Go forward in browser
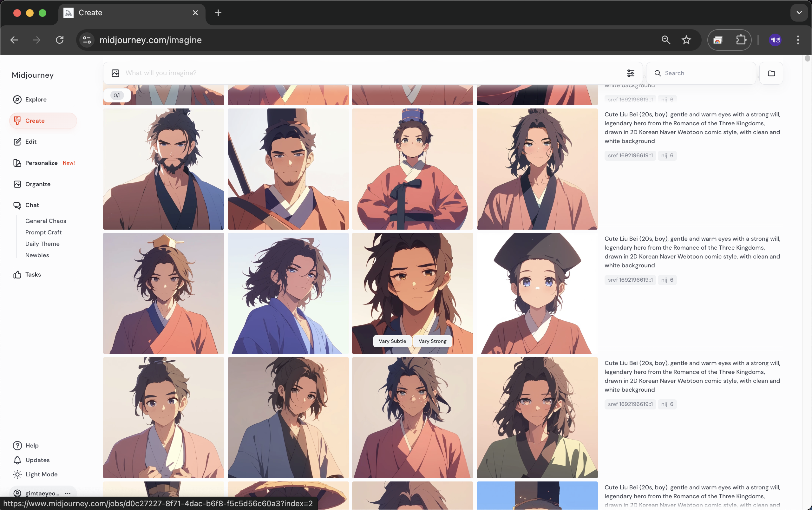812x510 pixels. 37,40
